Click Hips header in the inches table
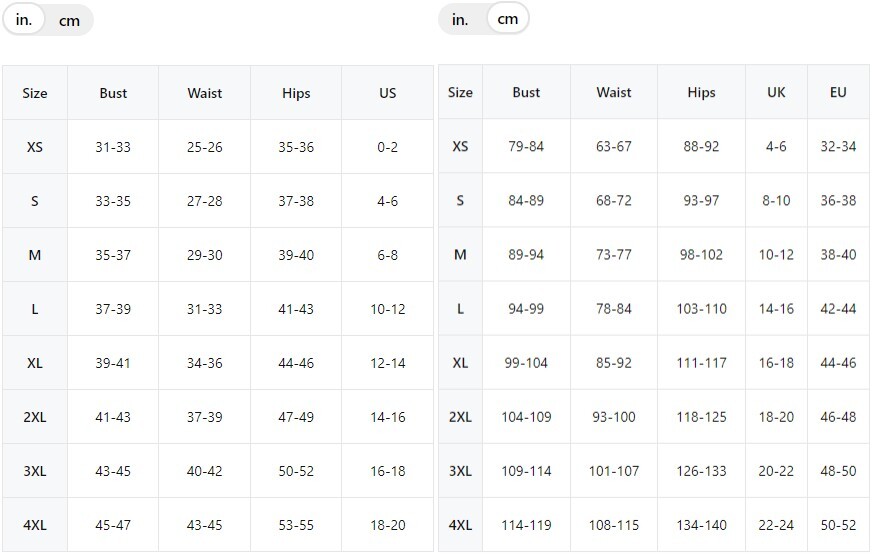872x554 pixels. click(296, 93)
